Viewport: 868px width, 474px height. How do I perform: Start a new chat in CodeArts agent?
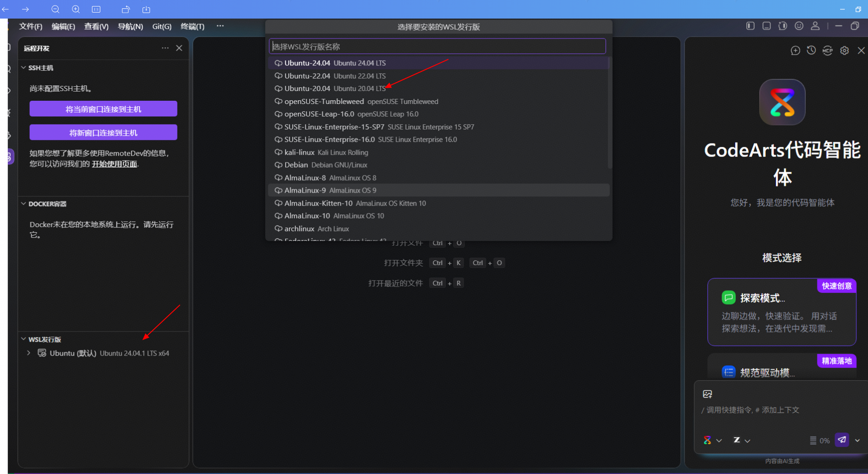coord(795,51)
